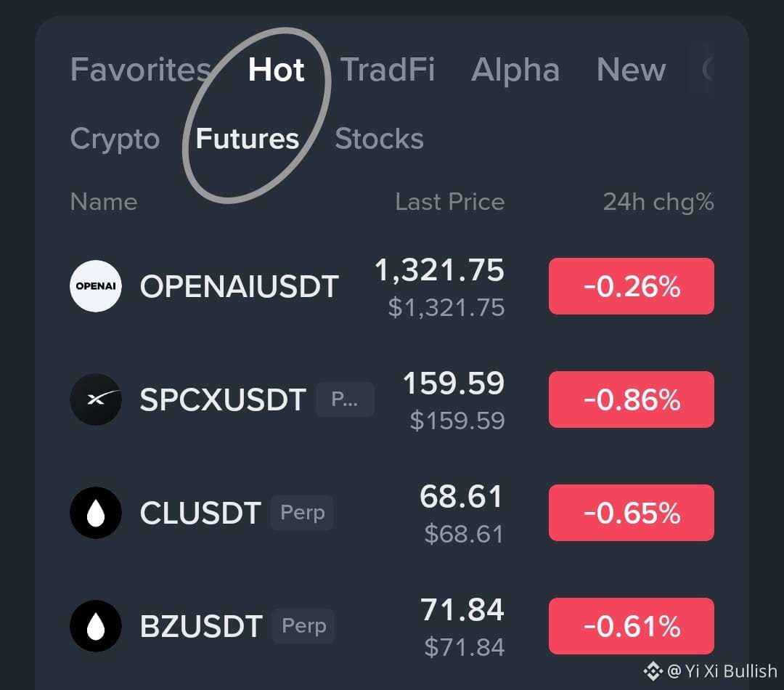784x690 pixels.
Task: Sort by 24h chg% column header
Action: tap(658, 202)
